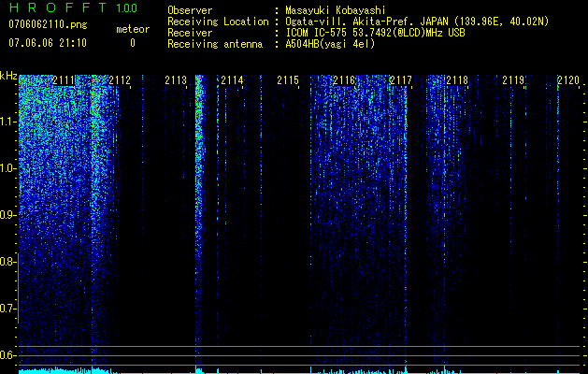Click the 2114 time marker
The height and width of the screenshot is (374, 588).
[232, 80]
